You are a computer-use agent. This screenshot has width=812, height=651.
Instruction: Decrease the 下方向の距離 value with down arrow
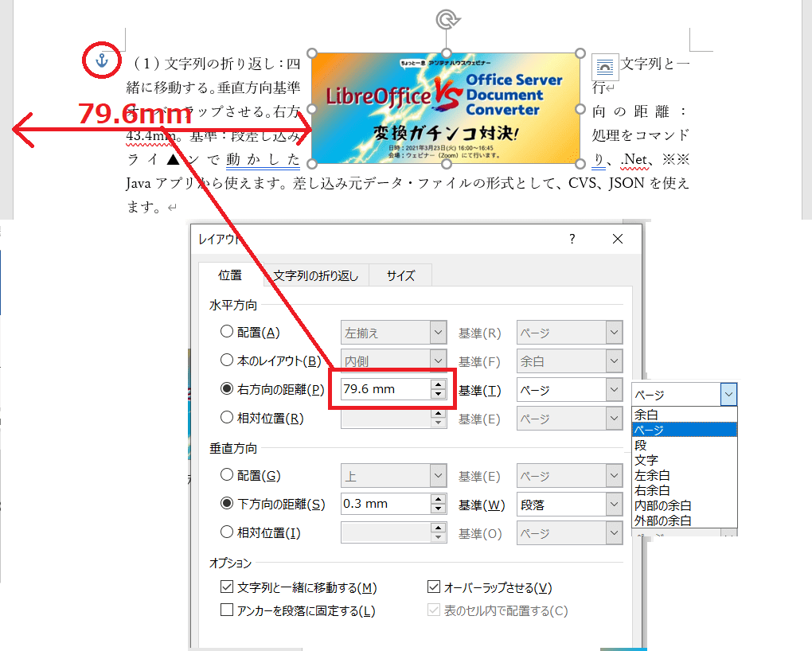(x=438, y=509)
